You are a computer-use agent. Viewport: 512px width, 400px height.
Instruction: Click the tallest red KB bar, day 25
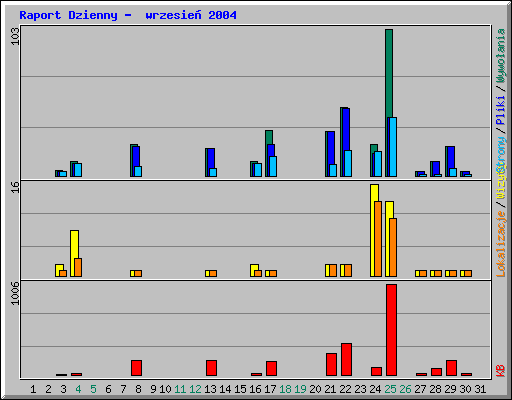(391, 330)
